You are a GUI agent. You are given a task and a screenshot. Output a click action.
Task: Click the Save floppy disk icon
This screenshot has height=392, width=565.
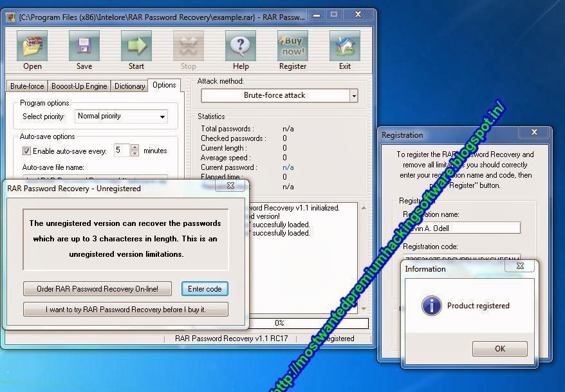84,46
